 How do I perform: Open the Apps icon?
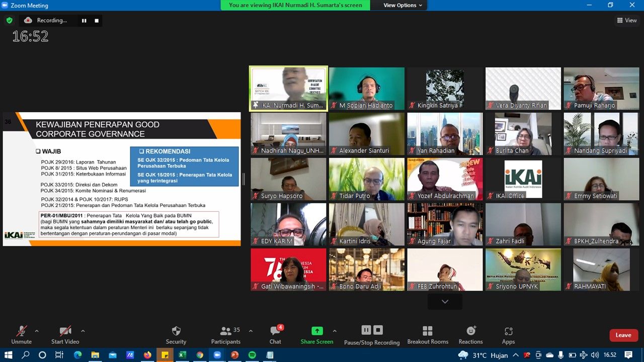(x=508, y=335)
